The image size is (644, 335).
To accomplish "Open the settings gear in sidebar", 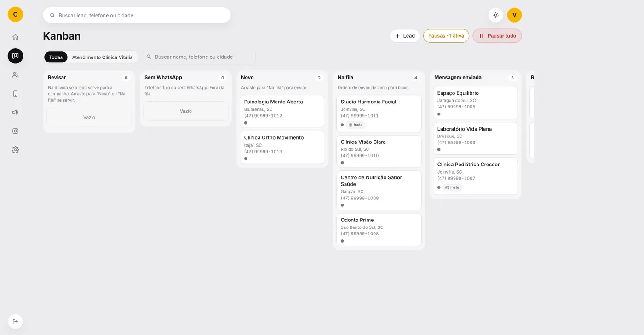I will [15, 150].
